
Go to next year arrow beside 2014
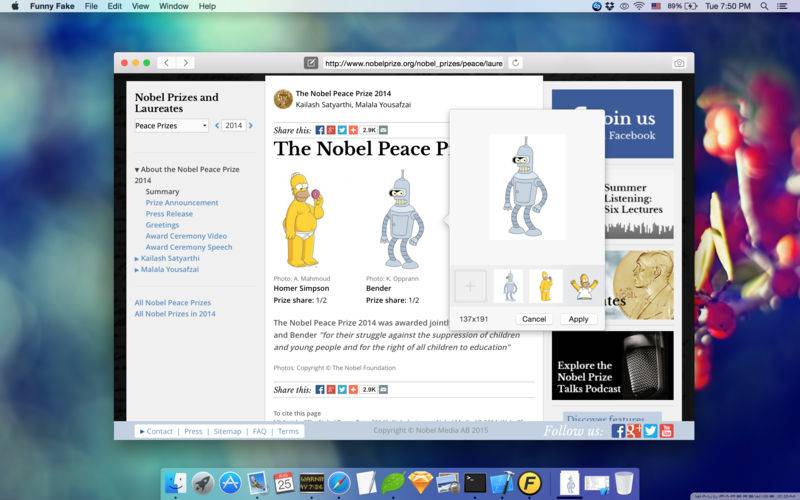click(x=251, y=125)
